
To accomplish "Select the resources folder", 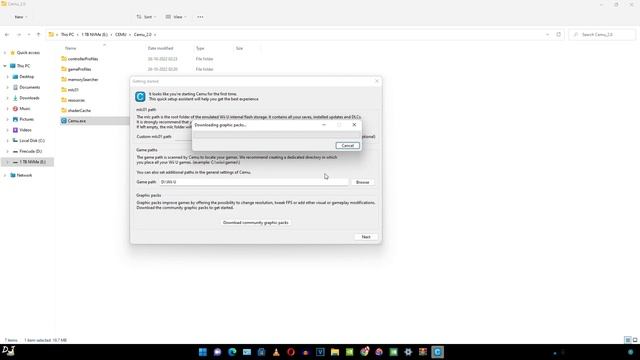I will tap(76, 100).
